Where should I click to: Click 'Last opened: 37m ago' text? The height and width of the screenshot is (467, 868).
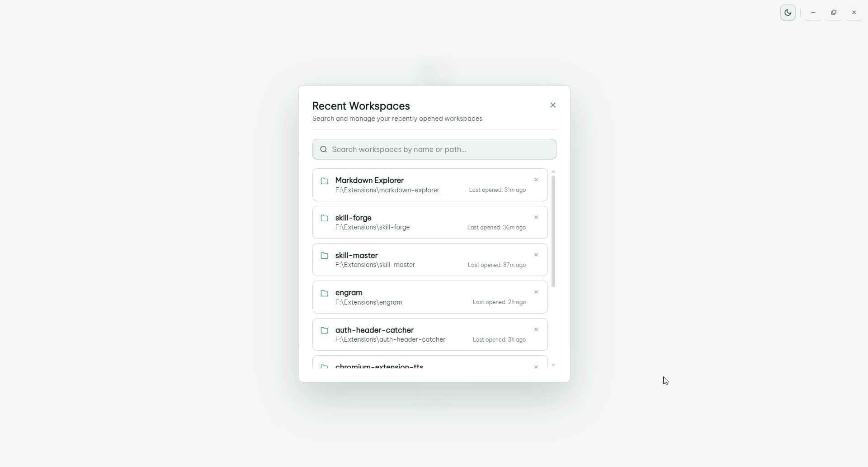[x=497, y=266]
